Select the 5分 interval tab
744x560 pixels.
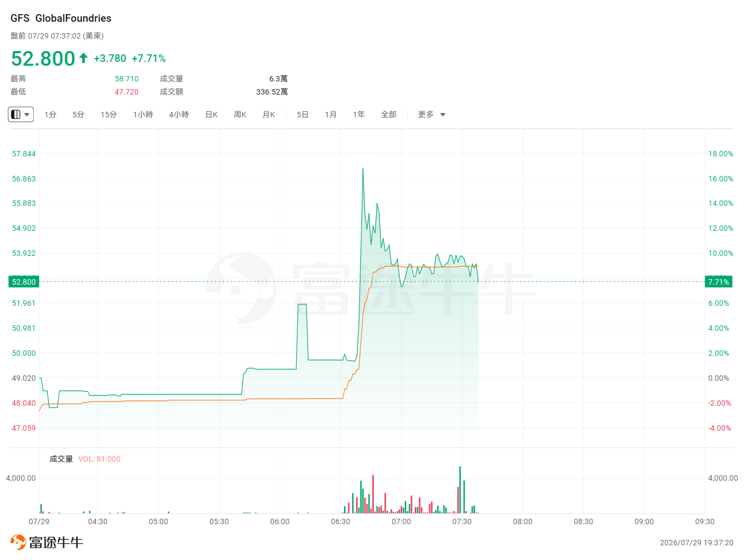[x=79, y=115]
